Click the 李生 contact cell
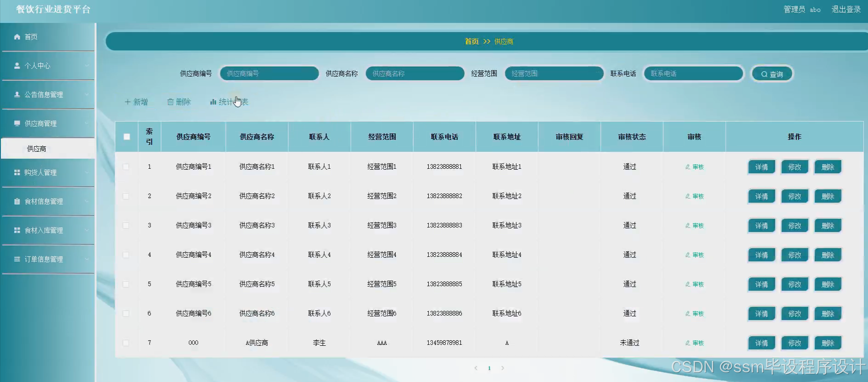Viewport: 868px width, 382px height. 319,343
